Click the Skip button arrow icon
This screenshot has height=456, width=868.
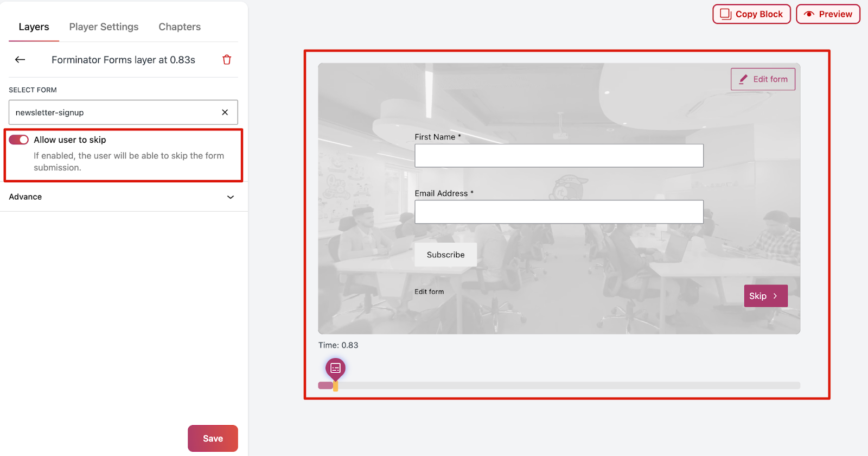click(x=775, y=296)
